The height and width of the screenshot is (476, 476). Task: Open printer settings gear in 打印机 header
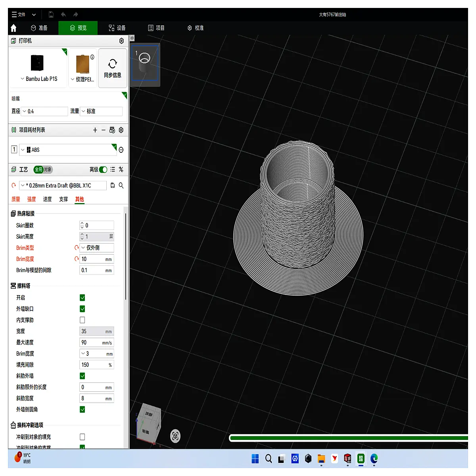121,41
